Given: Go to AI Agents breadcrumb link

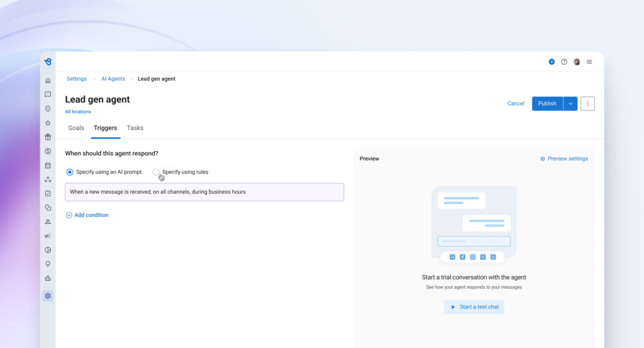Looking at the screenshot, I should [x=113, y=79].
